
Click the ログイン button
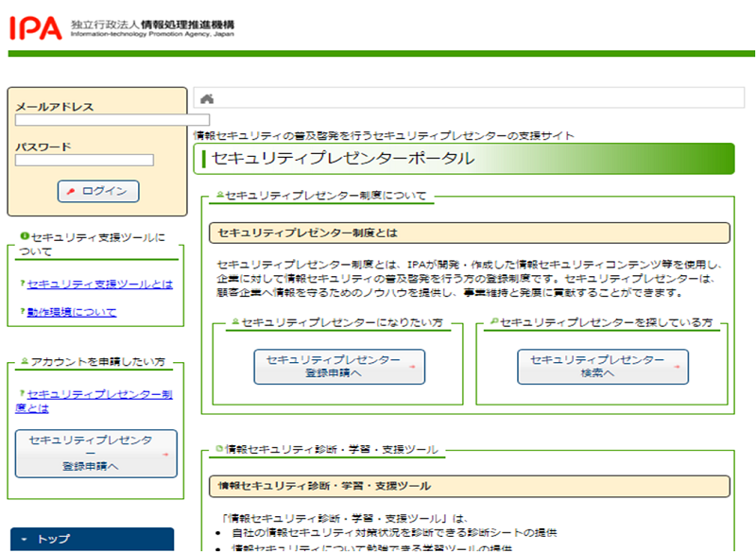(98, 191)
